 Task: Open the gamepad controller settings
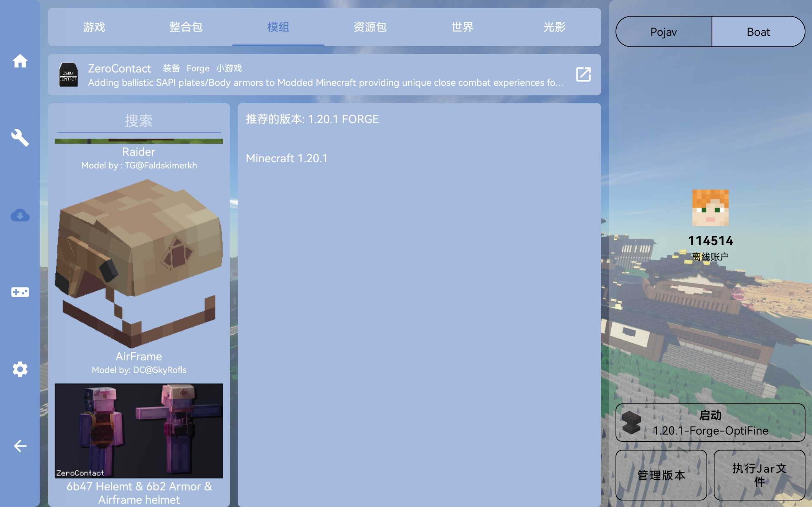point(20,292)
